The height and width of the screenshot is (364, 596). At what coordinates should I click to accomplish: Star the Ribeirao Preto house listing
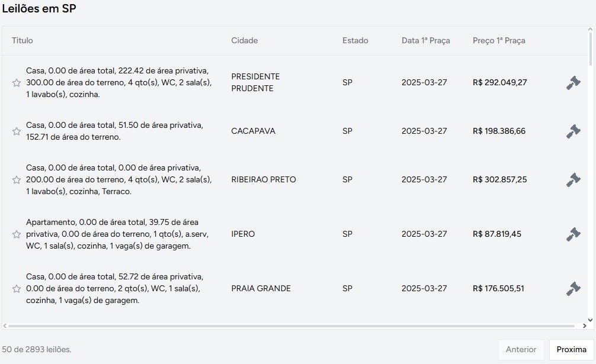coord(17,180)
